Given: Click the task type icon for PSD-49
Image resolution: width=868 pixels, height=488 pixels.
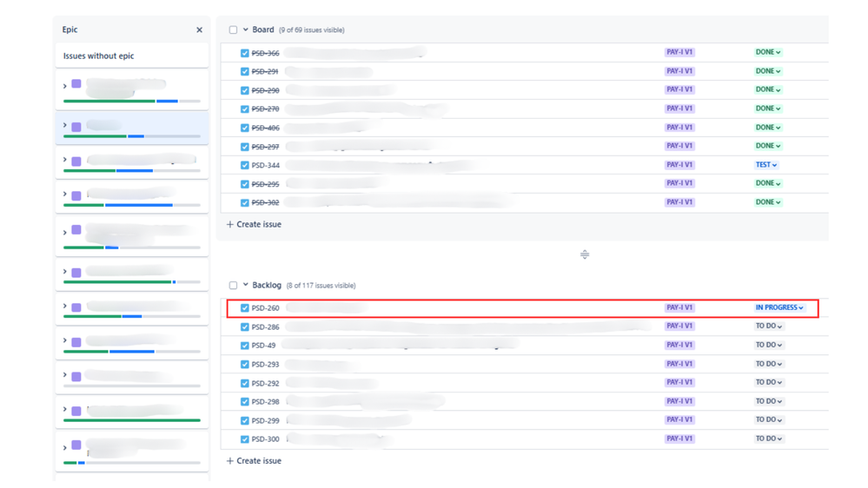Looking at the screenshot, I should [x=245, y=346].
